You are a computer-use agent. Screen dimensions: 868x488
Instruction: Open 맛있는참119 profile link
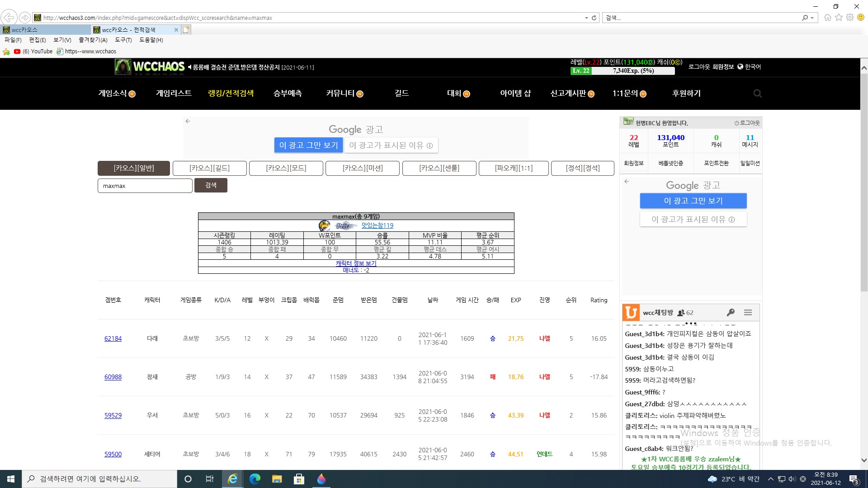(x=377, y=225)
